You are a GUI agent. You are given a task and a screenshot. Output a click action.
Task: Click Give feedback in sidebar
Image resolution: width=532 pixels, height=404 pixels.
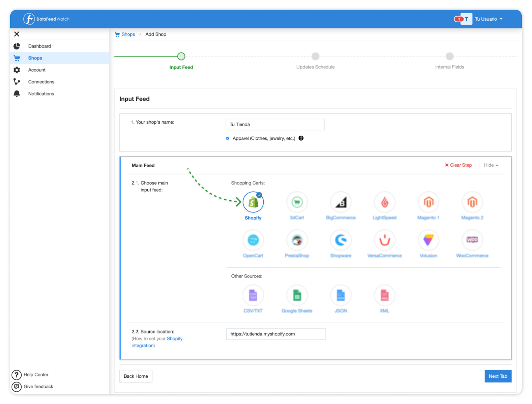[33, 387]
